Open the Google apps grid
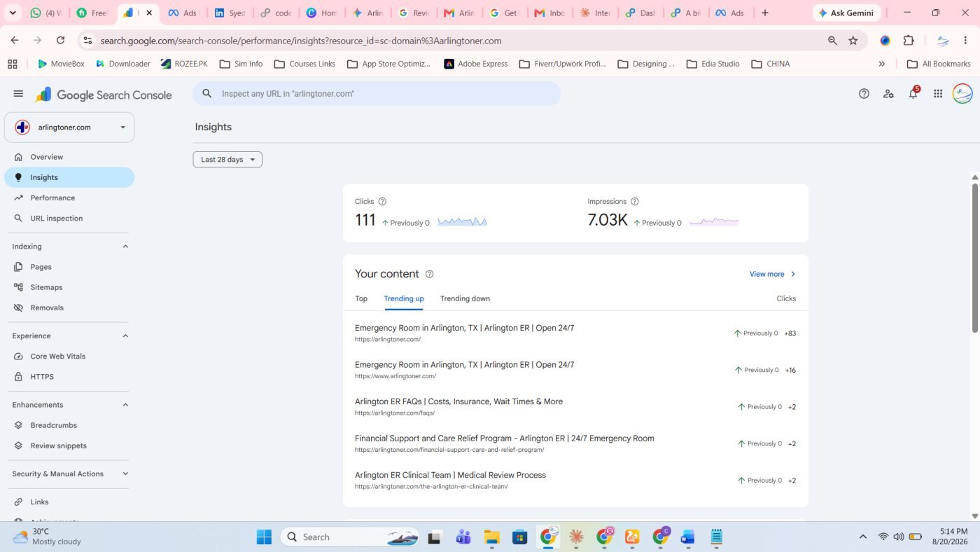This screenshot has height=552, width=980. [x=938, y=94]
